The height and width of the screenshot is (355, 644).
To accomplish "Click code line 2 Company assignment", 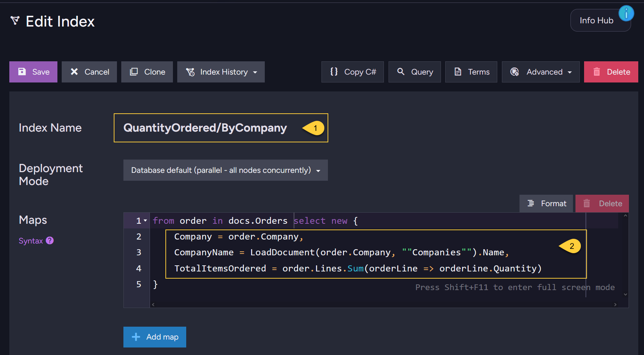I will click(239, 237).
